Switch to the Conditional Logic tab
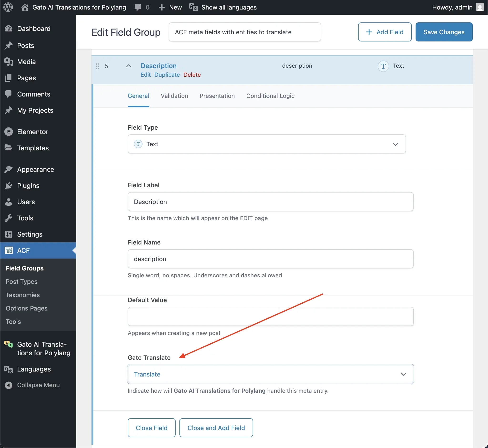The width and height of the screenshot is (488, 448). coord(270,96)
